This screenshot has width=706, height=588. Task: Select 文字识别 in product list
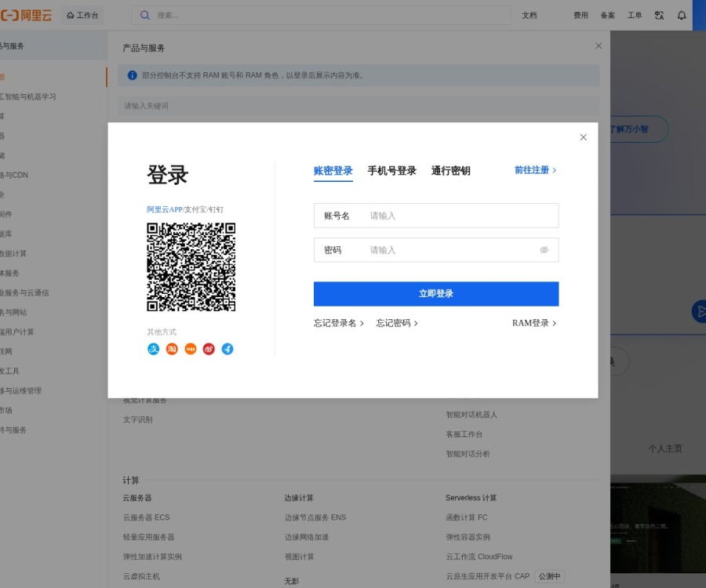coord(138,419)
